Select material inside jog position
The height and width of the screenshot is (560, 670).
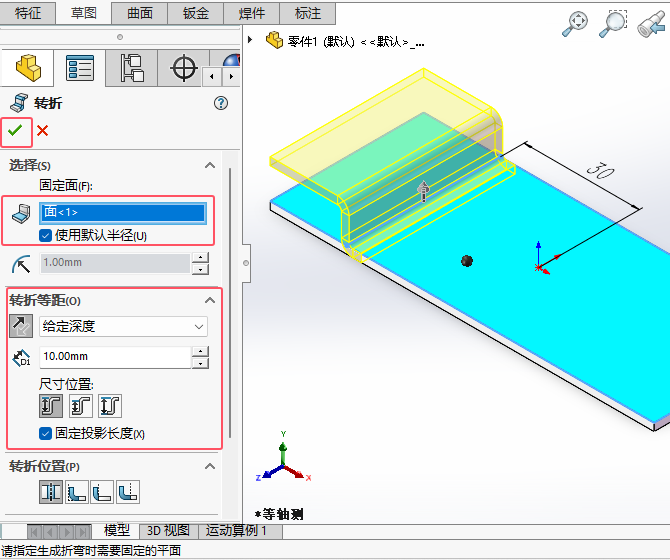coord(77,492)
